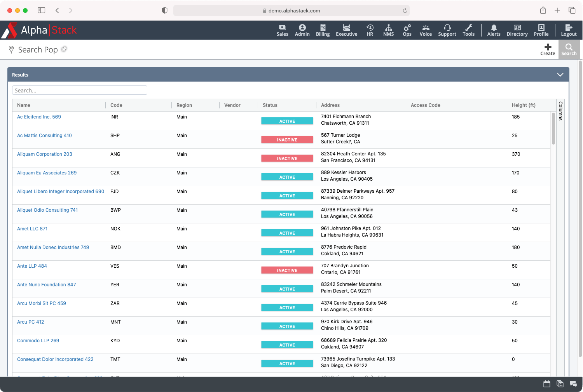This screenshot has height=392, width=583.
Task: Open Amet Nulla Donec Industries 749
Action: [53, 247]
